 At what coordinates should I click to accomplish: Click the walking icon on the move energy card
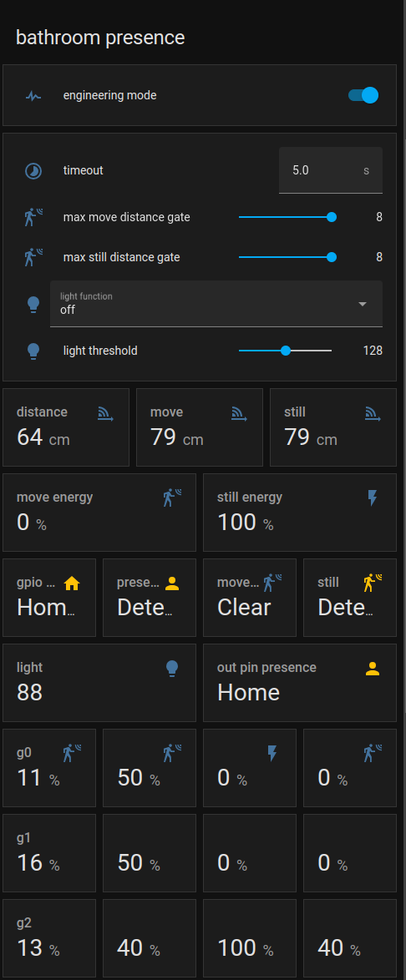172,498
